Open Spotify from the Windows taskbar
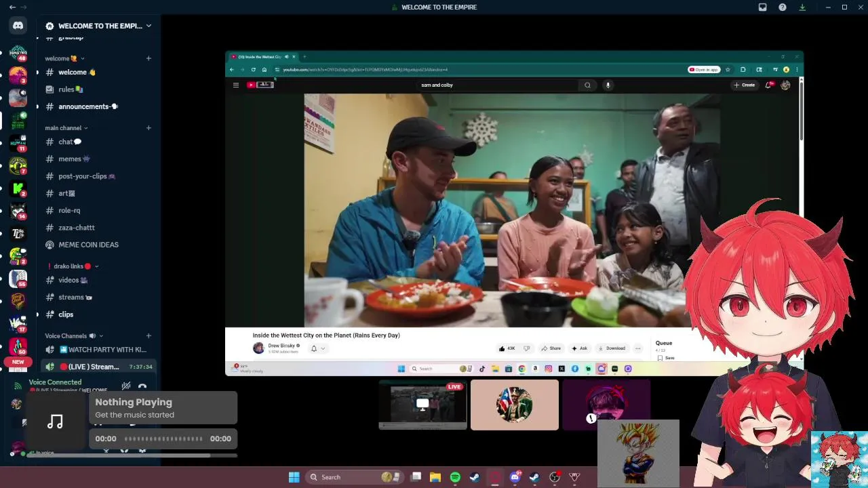This screenshot has width=868, height=488. point(455,477)
